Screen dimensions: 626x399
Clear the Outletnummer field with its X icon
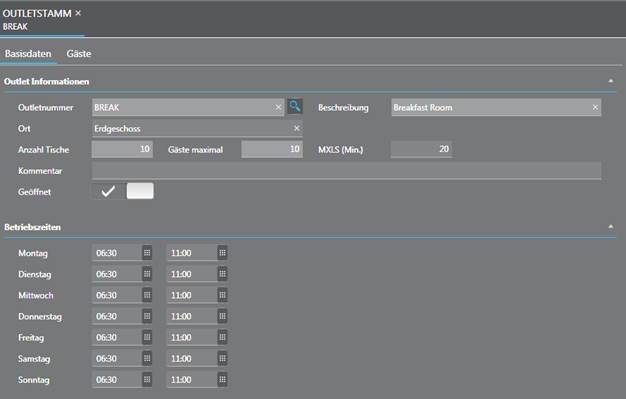click(x=278, y=107)
